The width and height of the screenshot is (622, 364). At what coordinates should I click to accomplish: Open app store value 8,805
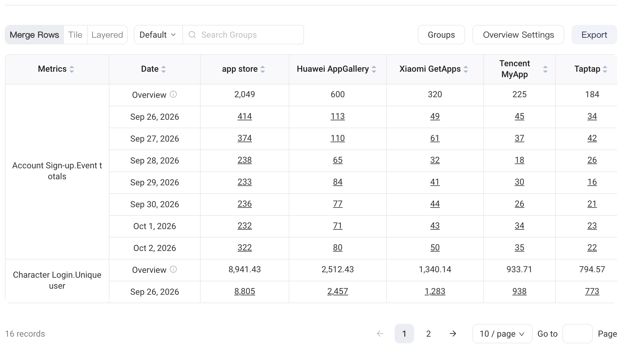pyautogui.click(x=245, y=291)
